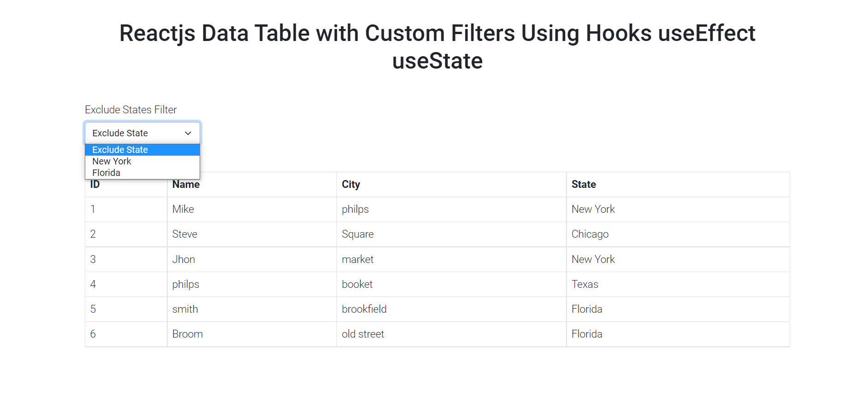Click the State column header
Image resolution: width=868 pixels, height=414 pixels.
click(584, 184)
